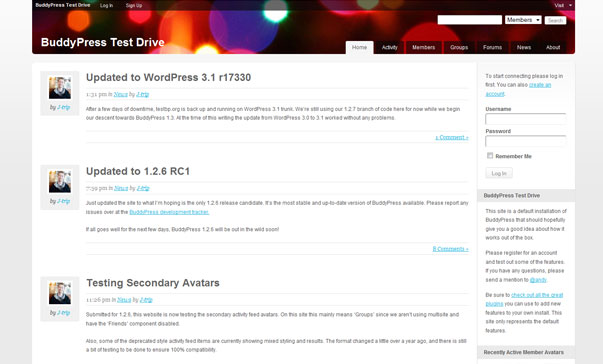This screenshot has width=603, height=364.
Task: Open the '8 Comments' link
Action: (x=450, y=249)
